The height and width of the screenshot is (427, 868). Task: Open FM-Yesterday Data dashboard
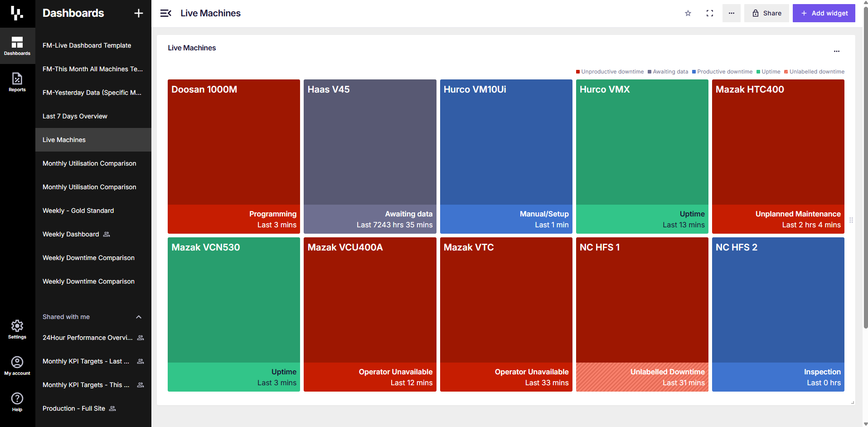point(93,93)
